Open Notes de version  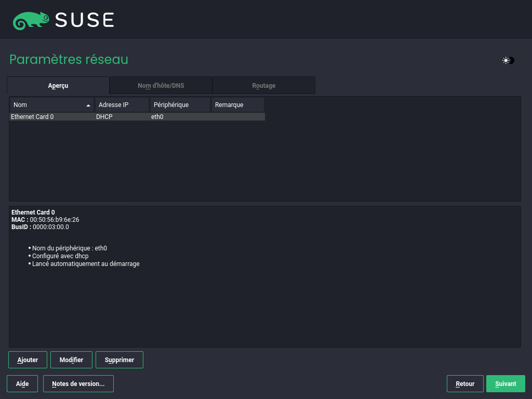(x=78, y=384)
